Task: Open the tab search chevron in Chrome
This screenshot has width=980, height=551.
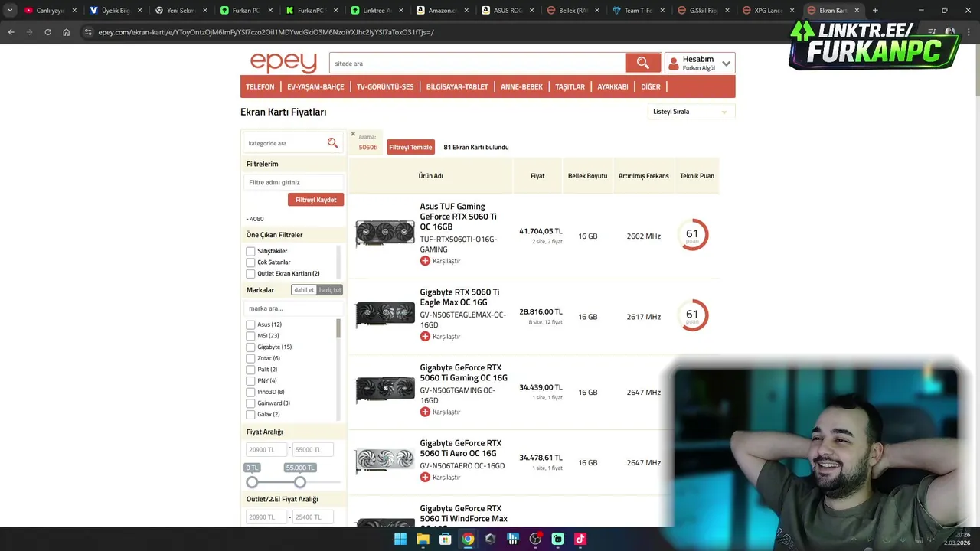Action: click(x=10, y=11)
